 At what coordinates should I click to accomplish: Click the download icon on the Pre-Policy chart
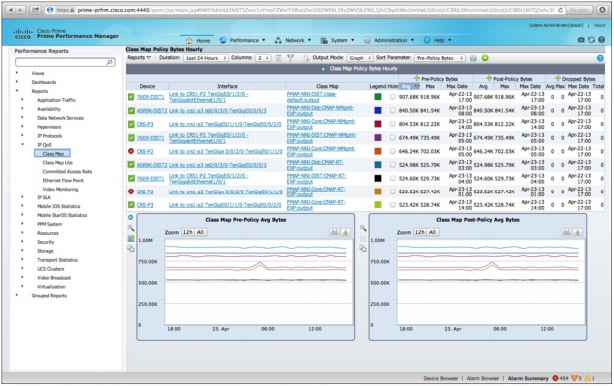[346, 232]
